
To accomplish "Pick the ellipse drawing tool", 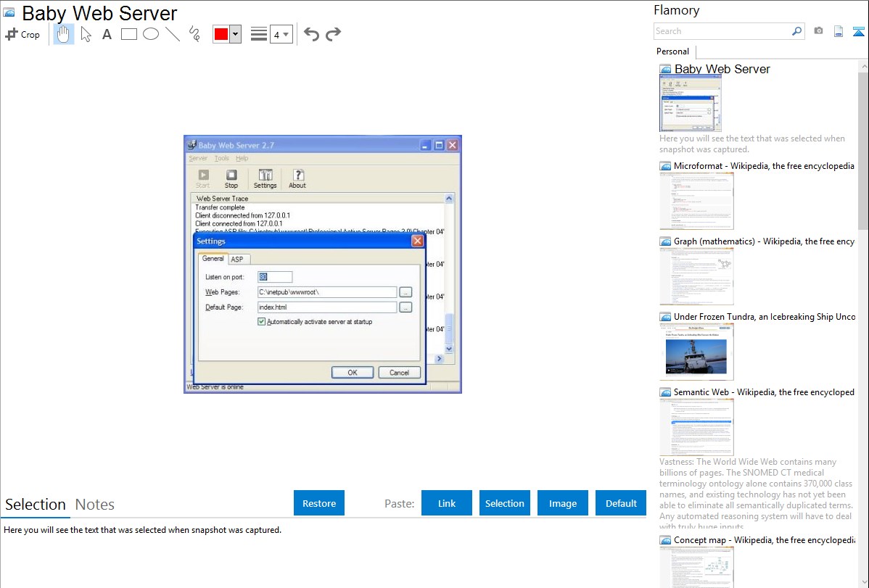I will [x=151, y=34].
